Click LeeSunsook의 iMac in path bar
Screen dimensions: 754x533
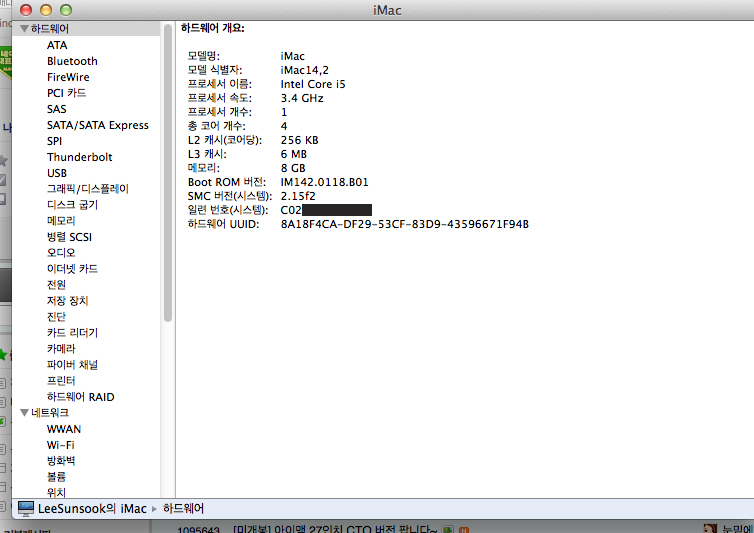click(92, 509)
